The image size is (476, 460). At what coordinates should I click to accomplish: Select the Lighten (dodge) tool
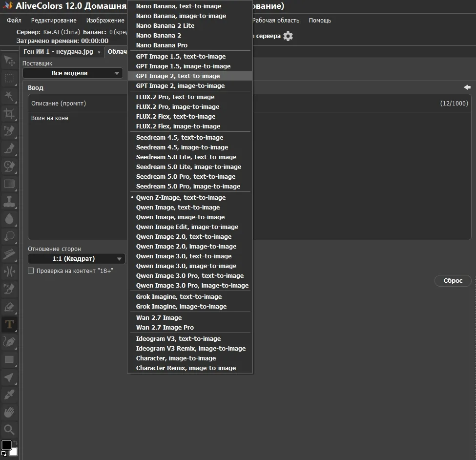[9, 236]
